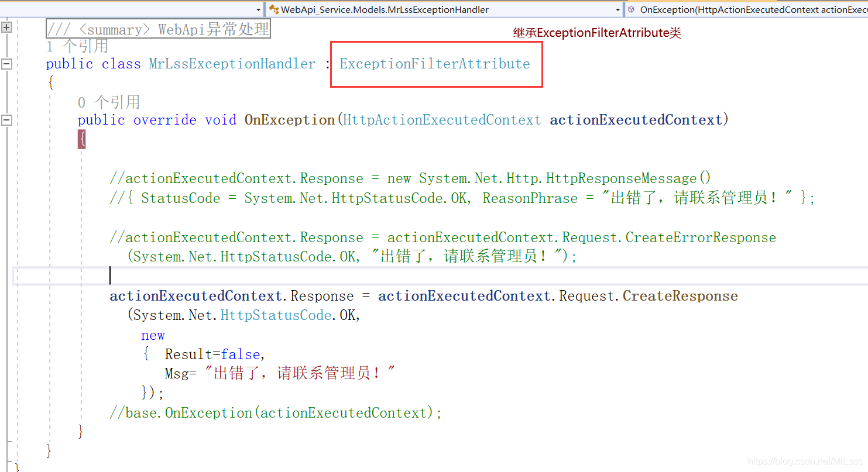Click the 'override' keyword
Viewport: 868px width, 472px height.
(165, 120)
